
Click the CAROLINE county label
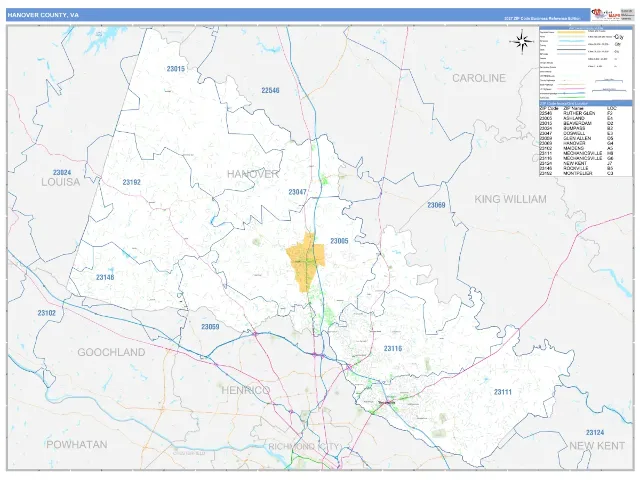[479, 78]
